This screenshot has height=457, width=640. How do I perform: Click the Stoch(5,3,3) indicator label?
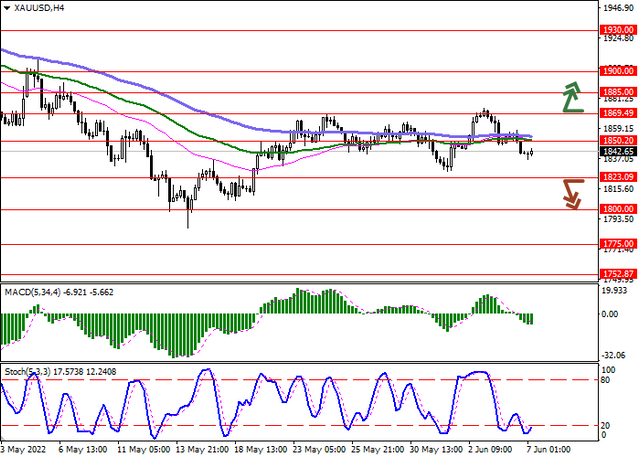28,372
